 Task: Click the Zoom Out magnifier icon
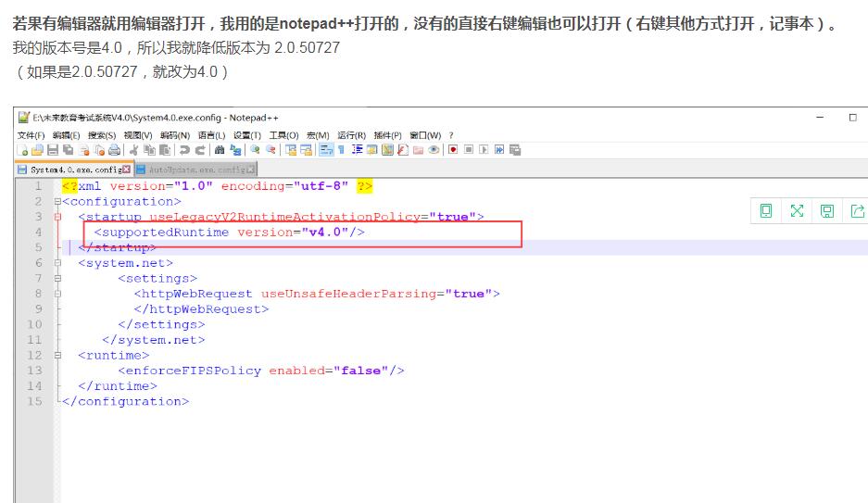[x=270, y=149]
